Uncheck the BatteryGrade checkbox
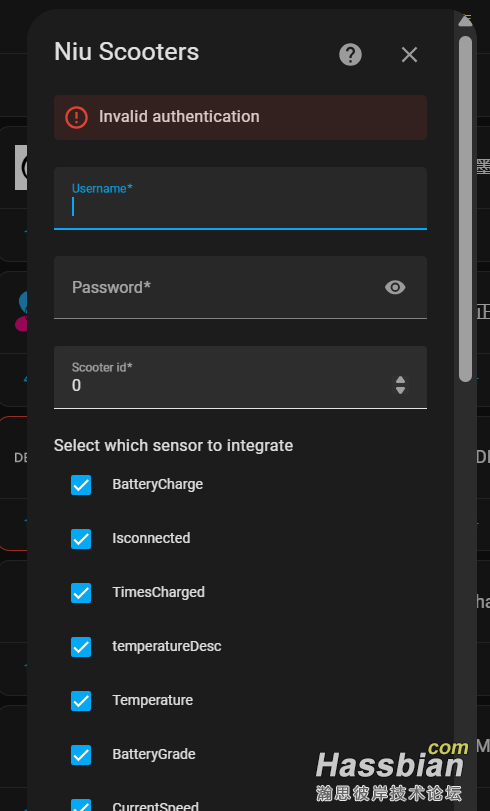Image resolution: width=490 pixels, height=811 pixels. pyautogui.click(x=81, y=755)
